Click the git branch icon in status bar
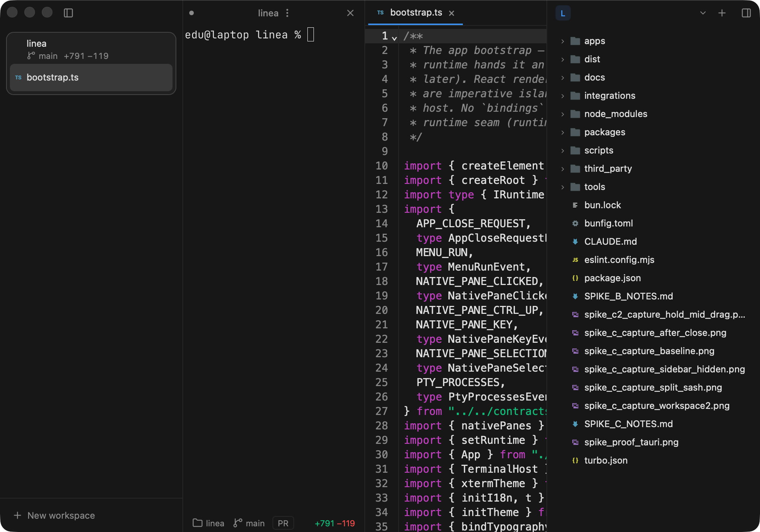Viewport: 760px width, 532px height. 238,523
